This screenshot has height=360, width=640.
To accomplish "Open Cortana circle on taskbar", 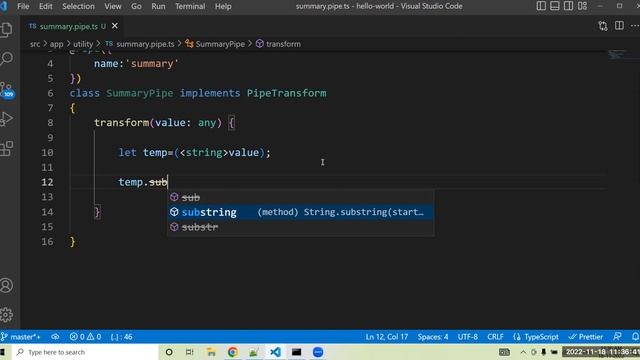I will coord(169,352).
